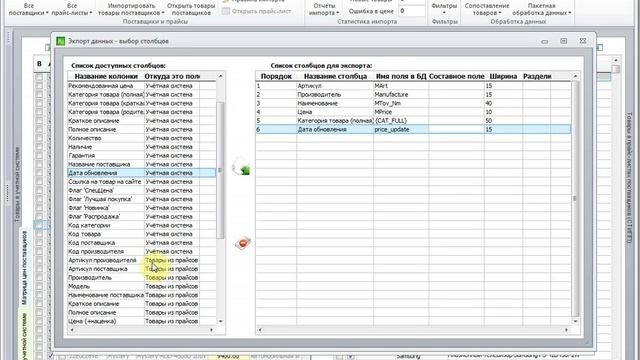Open the 'Все поставщики' dropdown
The width and height of the screenshot is (640, 360).
(x=29, y=9)
